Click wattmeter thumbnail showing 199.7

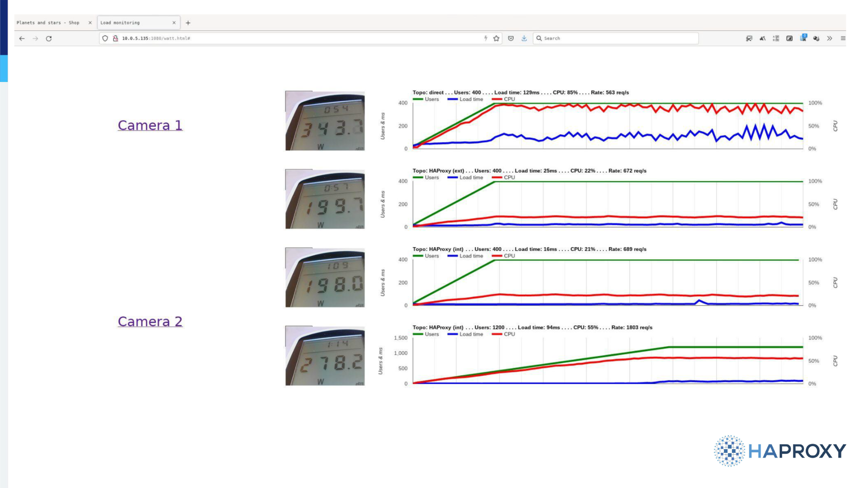point(325,199)
